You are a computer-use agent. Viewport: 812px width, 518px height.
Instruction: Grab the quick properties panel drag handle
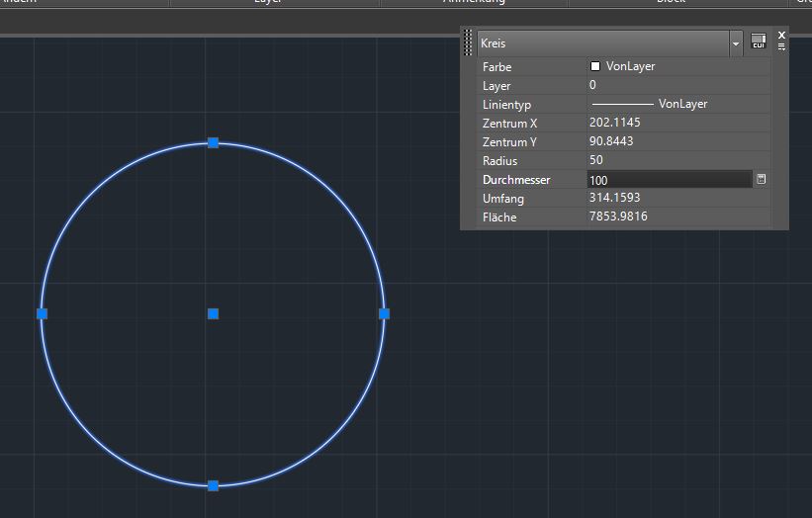point(468,43)
